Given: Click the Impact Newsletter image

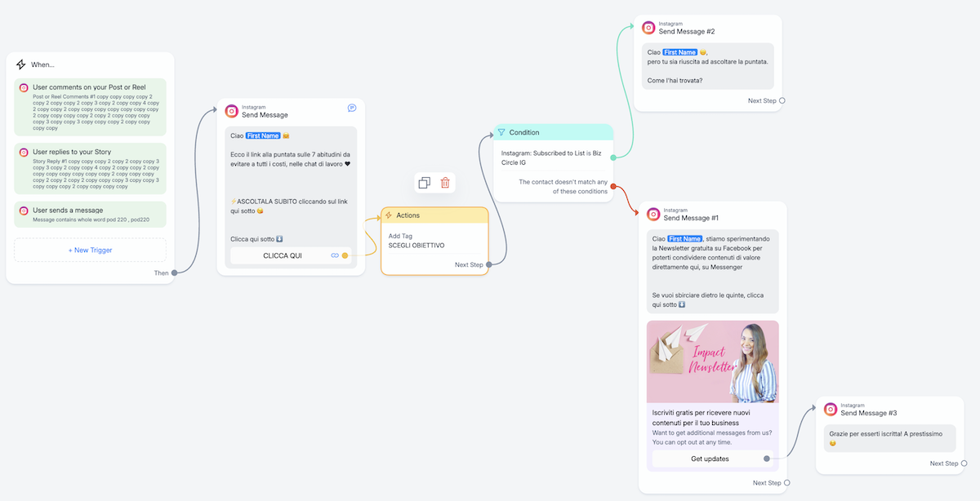Looking at the screenshot, I should (x=712, y=361).
